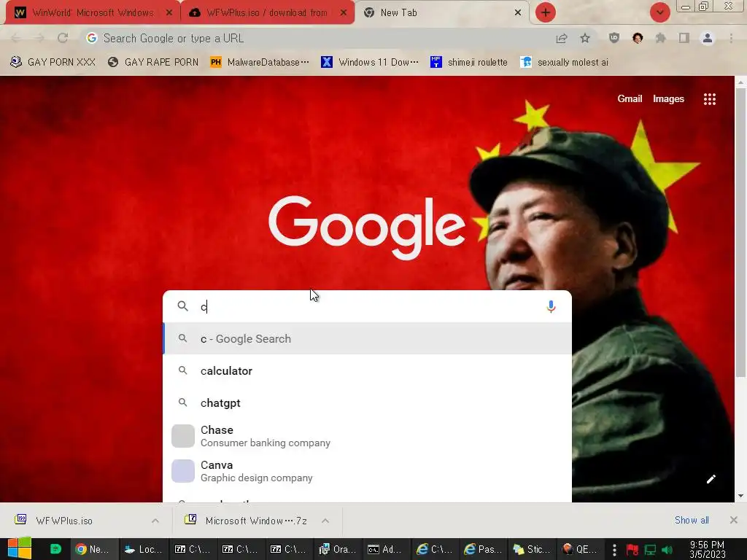Toggle the browser side panel
Image resolution: width=747 pixels, height=560 pixels.
[x=684, y=38]
